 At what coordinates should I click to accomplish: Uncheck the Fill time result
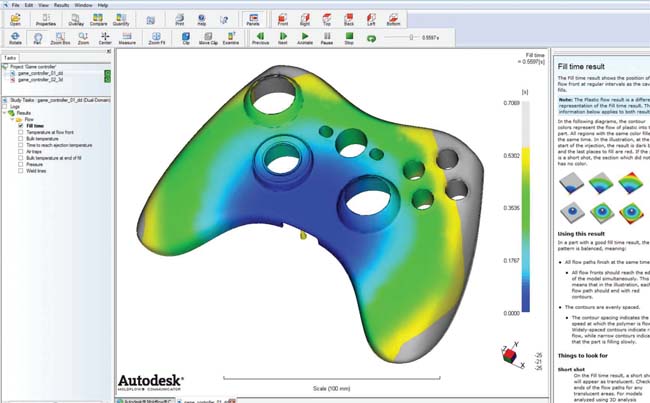click(x=21, y=126)
